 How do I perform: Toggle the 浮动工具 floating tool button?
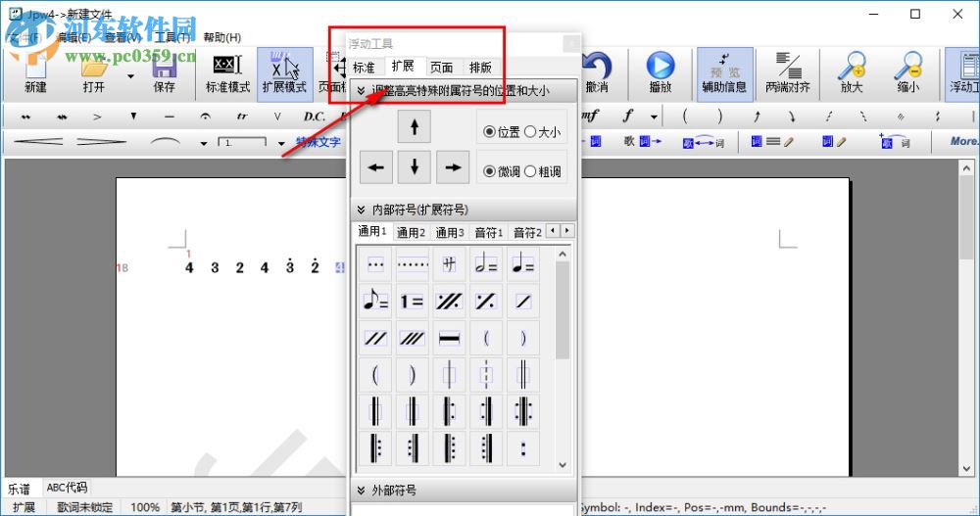[963, 73]
